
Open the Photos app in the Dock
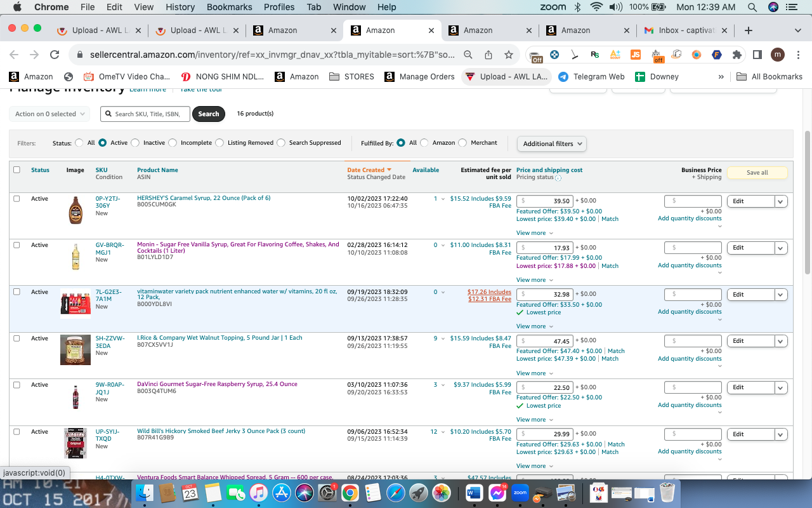(441, 493)
